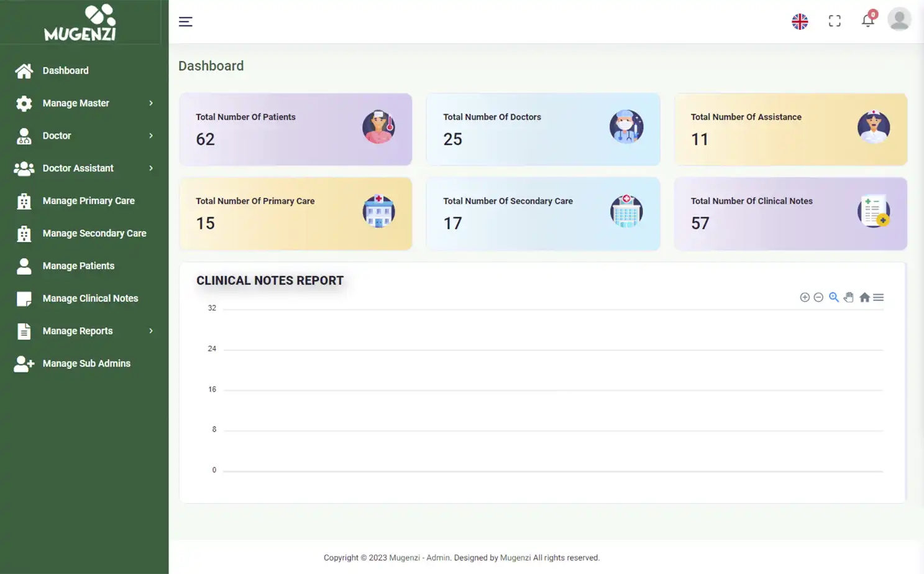Open Manage Patients from the sidebar
The image size is (924, 574).
(x=78, y=266)
